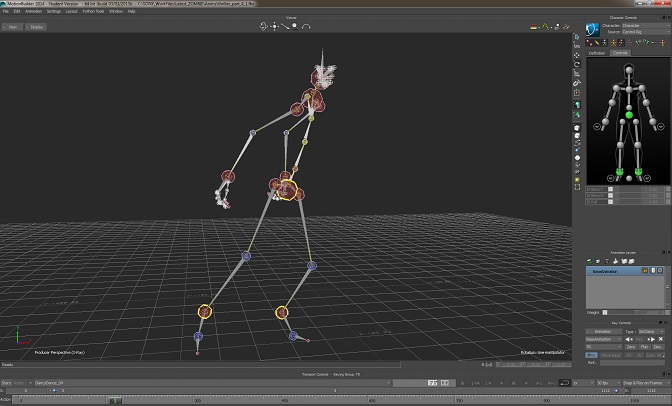Toggle the loop playback button
Viewport: 672px width, 406px height.
tap(564, 382)
